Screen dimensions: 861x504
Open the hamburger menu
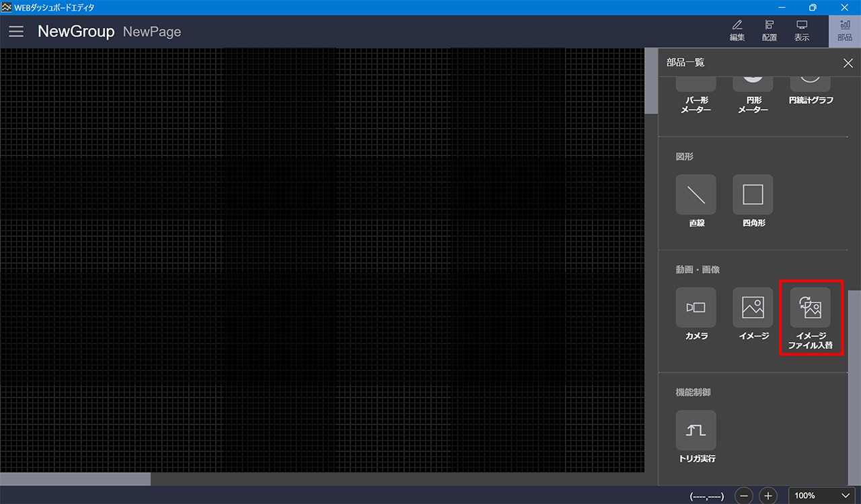click(16, 32)
